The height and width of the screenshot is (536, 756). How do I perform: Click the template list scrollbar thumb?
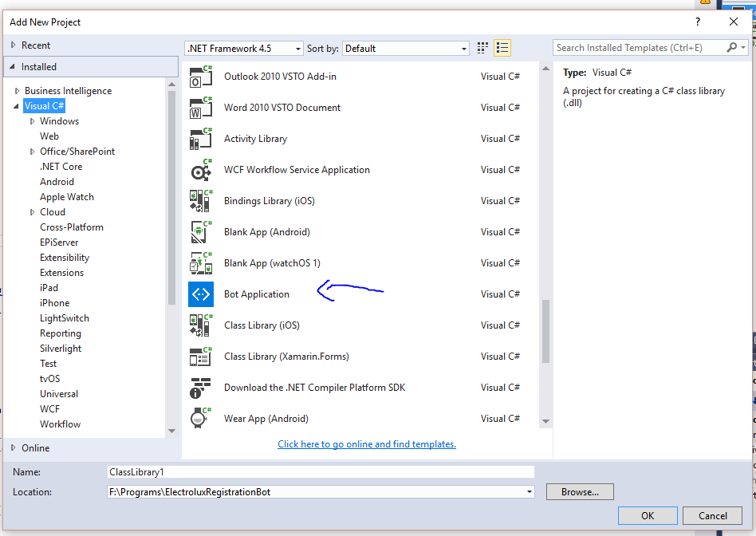[545, 331]
